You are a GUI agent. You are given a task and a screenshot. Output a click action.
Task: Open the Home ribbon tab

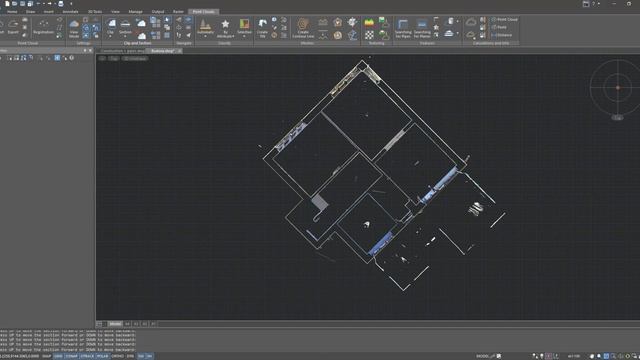[x=12, y=12]
